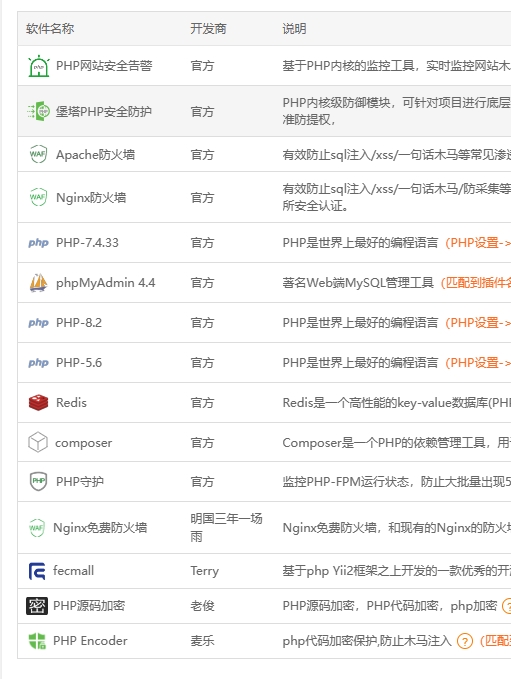Open the Apache防火墙 entry

click(95, 155)
